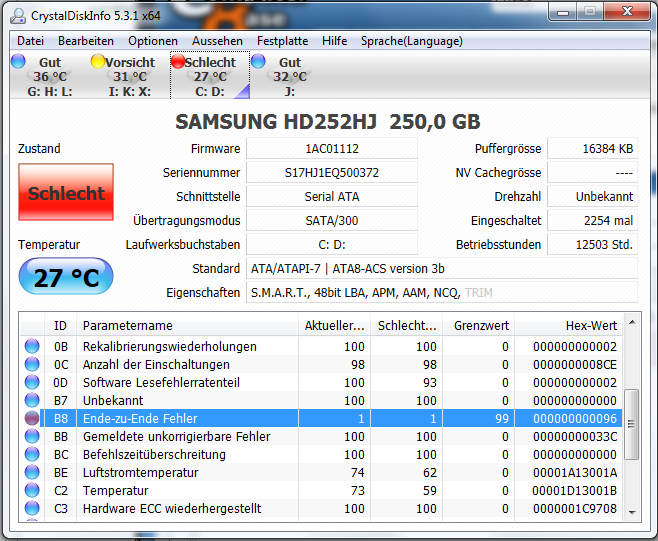Click the Schnittstelle field Serial ATA
The width and height of the screenshot is (658, 541).
point(332,196)
